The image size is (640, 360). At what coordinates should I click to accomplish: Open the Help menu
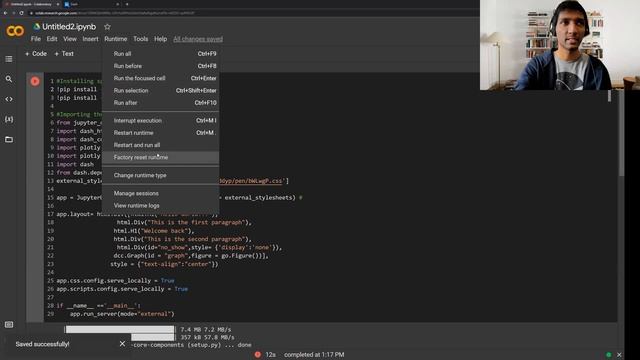[x=160, y=39]
